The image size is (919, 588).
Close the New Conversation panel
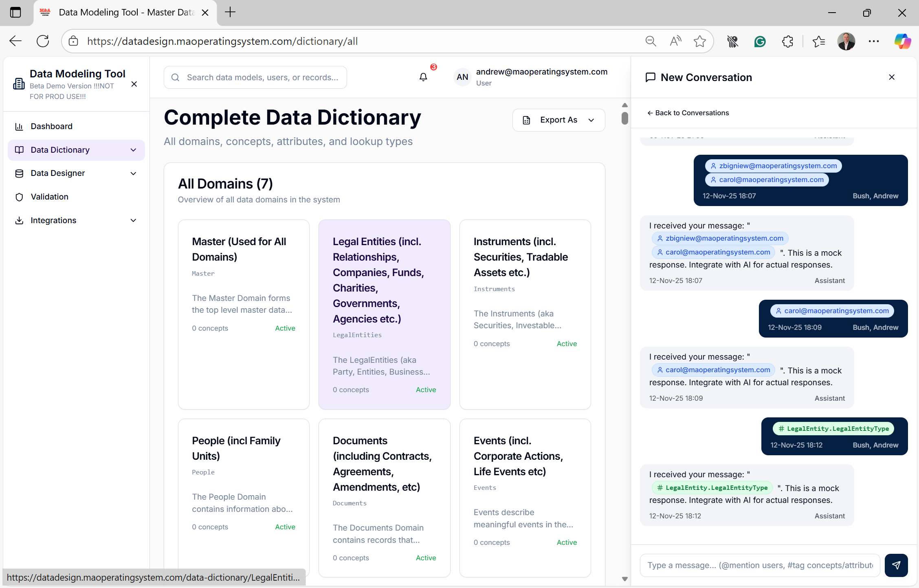(892, 77)
